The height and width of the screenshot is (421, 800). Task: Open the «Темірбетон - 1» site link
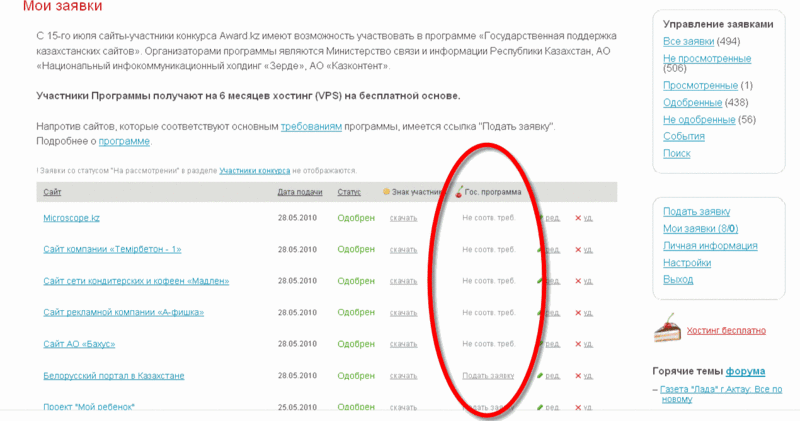112,250
